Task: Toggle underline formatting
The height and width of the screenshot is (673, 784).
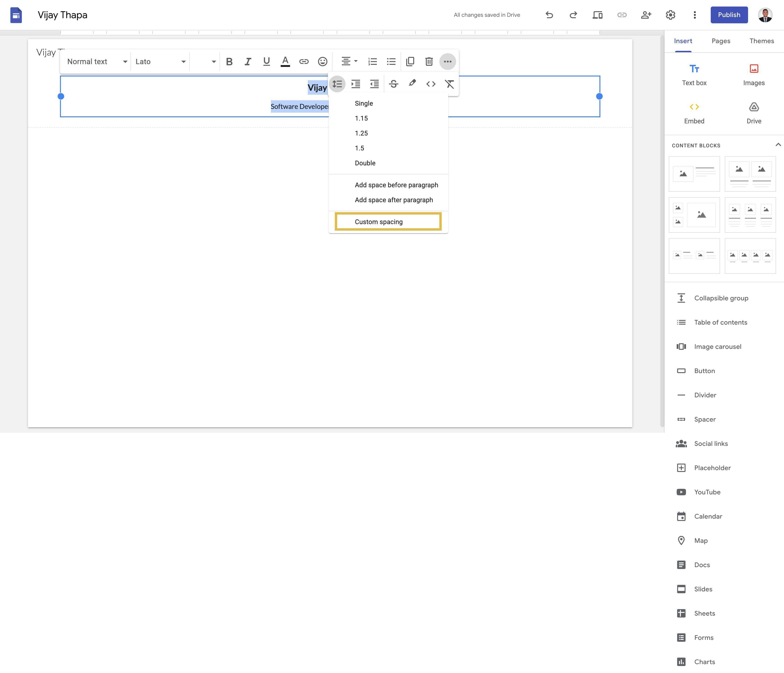Action: 266,62
